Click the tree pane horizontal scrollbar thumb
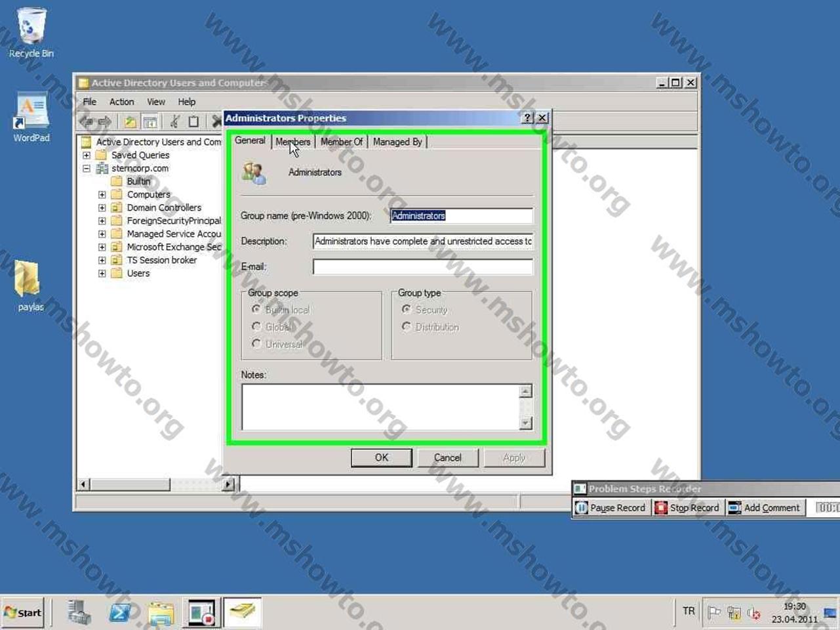The height and width of the screenshot is (630, 840). click(x=130, y=485)
